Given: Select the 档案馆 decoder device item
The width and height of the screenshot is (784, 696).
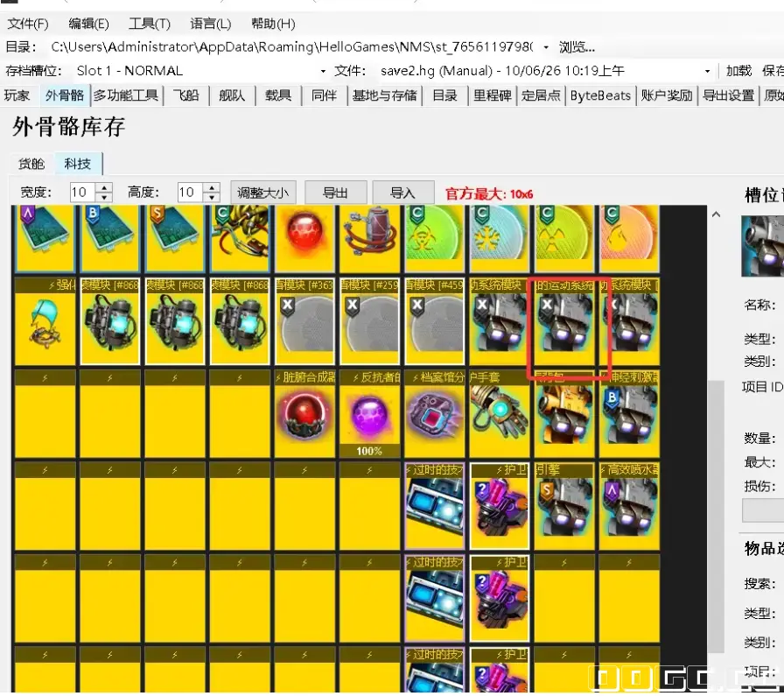Looking at the screenshot, I should [435, 414].
